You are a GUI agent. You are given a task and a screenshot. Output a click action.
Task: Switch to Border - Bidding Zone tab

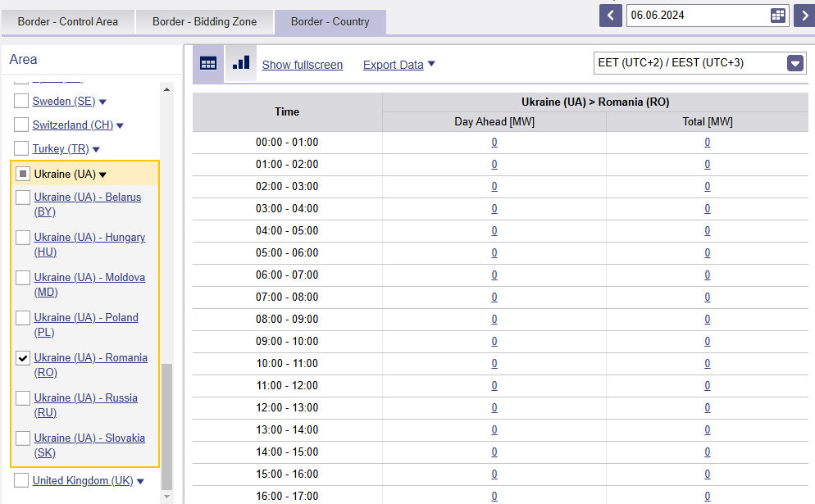[x=204, y=21]
